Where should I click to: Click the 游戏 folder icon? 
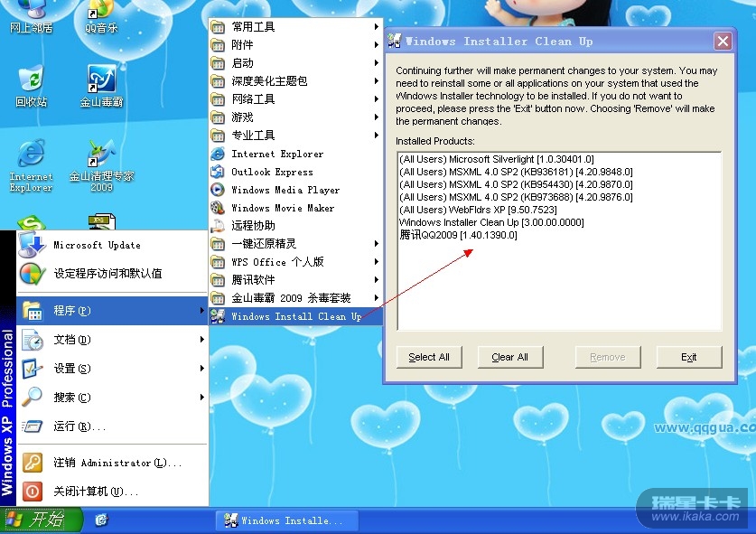218,117
